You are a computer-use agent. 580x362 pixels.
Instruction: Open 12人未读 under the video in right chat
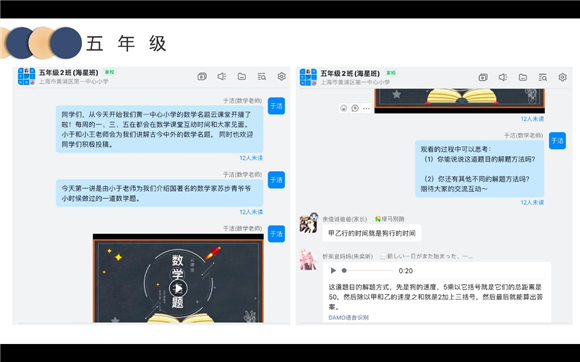click(x=532, y=119)
